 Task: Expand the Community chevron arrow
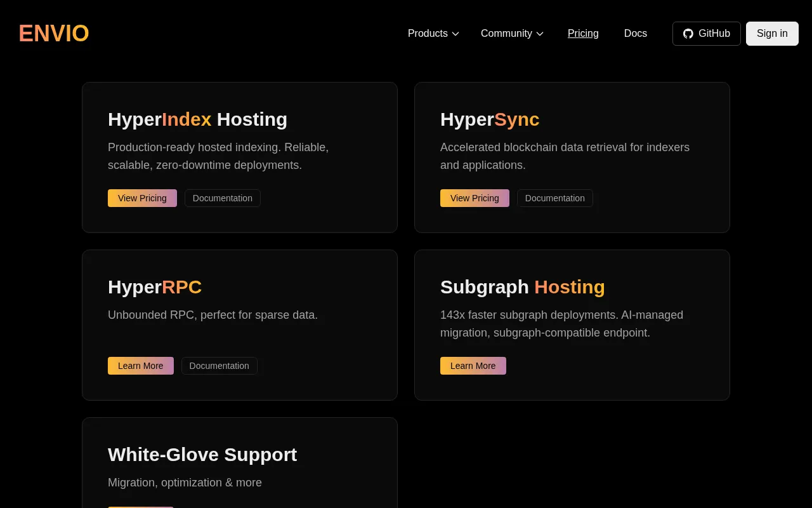click(540, 34)
